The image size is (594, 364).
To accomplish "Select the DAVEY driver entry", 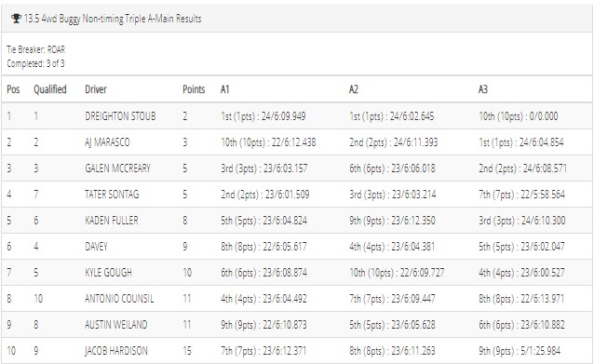I will [x=96, y=247].
